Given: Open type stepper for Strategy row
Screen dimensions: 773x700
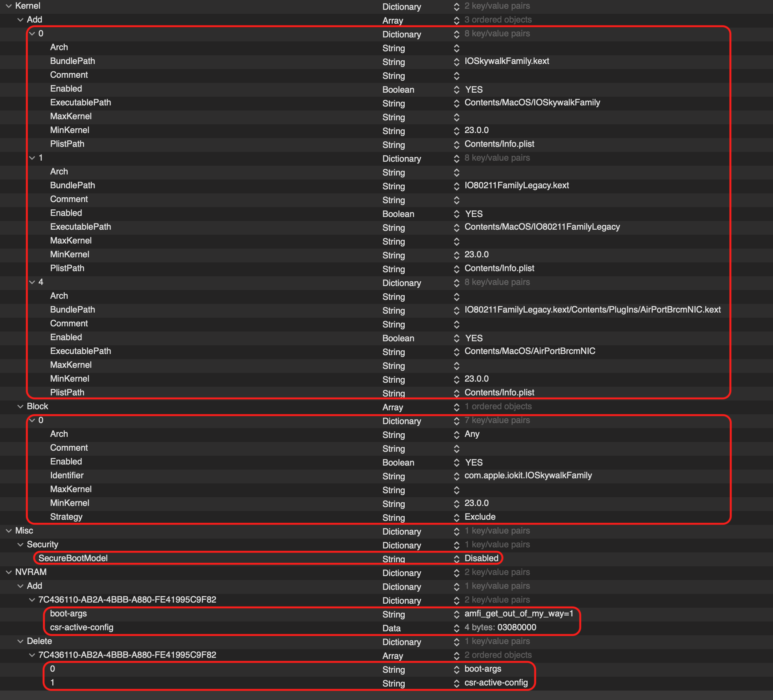Looking at the screenshot, I should coord(456,518).
